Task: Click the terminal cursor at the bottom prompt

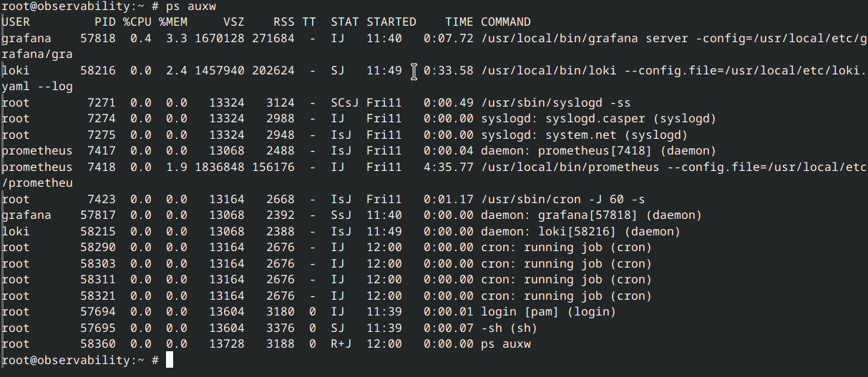Action: pos(170,361)
